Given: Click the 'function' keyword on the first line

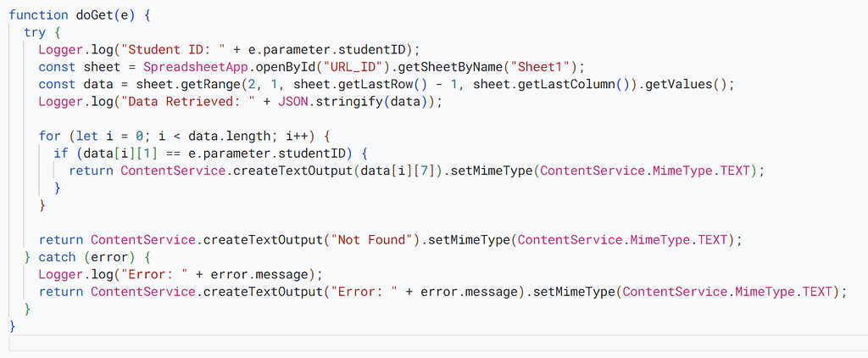Looking at the screenshot, I should pyautogui.click(x=39, y=15).
